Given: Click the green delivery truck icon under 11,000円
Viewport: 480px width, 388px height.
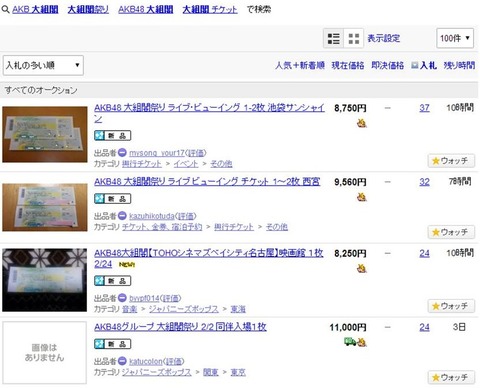Looking at the screenshot, I should click(x=350, y=341).
